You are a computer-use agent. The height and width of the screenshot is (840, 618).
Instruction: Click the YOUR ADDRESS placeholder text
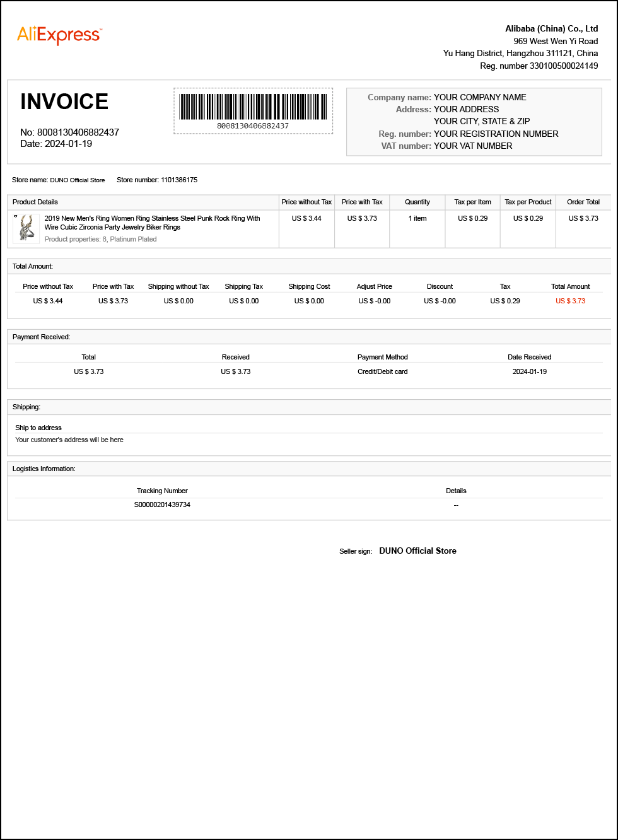[466, 109]
